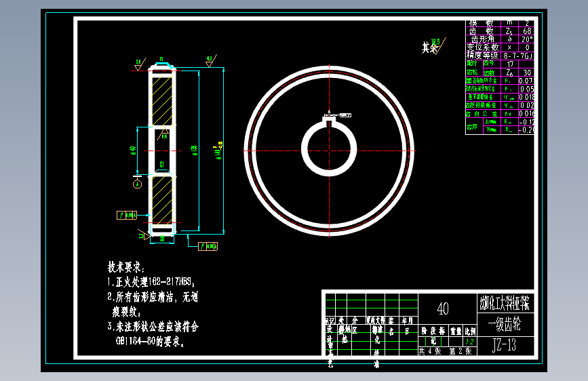
Task: Click the pressure angle value '20°'
Action: pyautogui.click(x=527, y=39)
